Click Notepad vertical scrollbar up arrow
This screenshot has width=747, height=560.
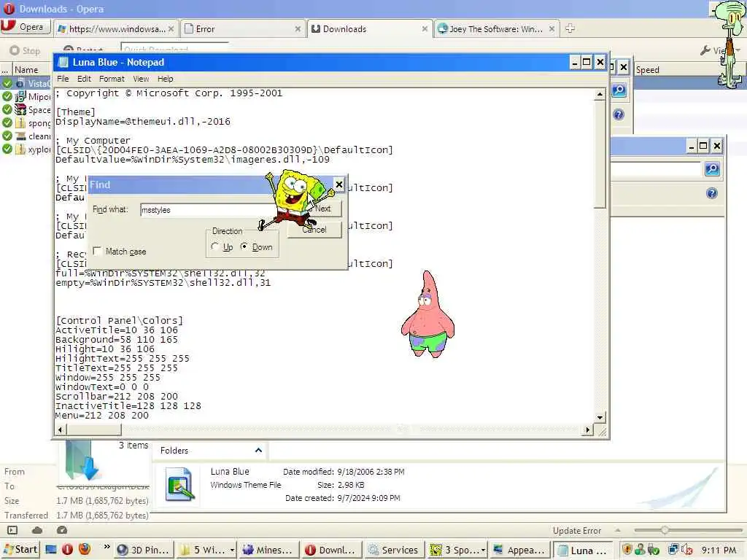(600, 94)
